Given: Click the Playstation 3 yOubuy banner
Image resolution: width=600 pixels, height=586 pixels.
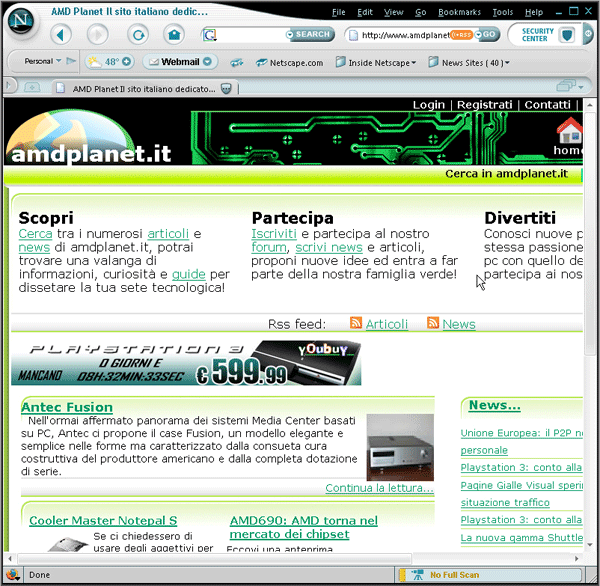Looking at the screenshot, I should [x=186, y=363].
